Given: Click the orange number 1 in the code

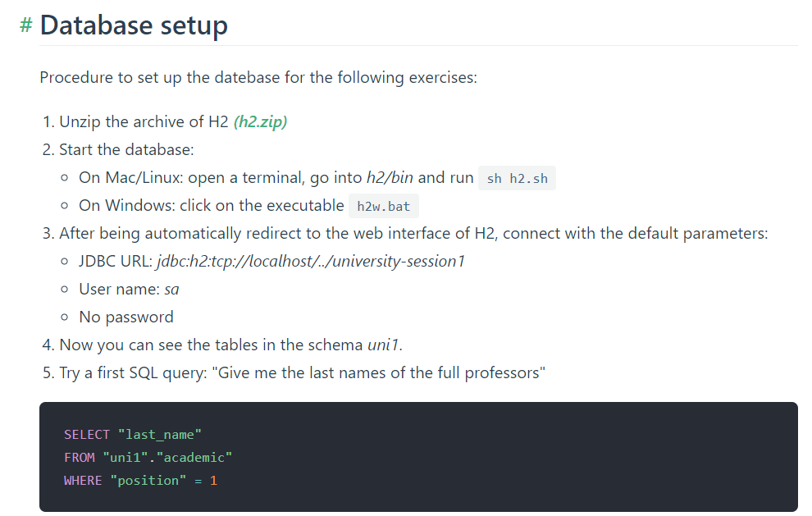Looking at the screenshot, I should pos(213,481).
